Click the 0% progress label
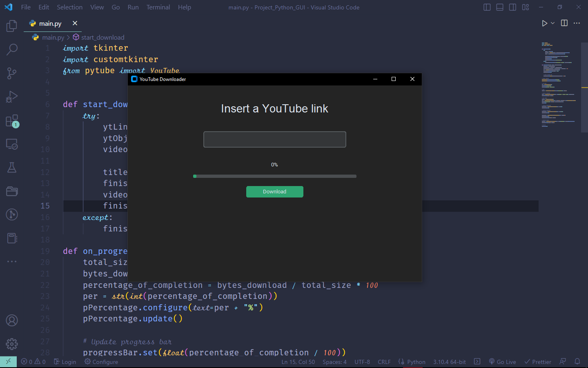Viewport: 588px width, 368px height. (x=274, y=165)
